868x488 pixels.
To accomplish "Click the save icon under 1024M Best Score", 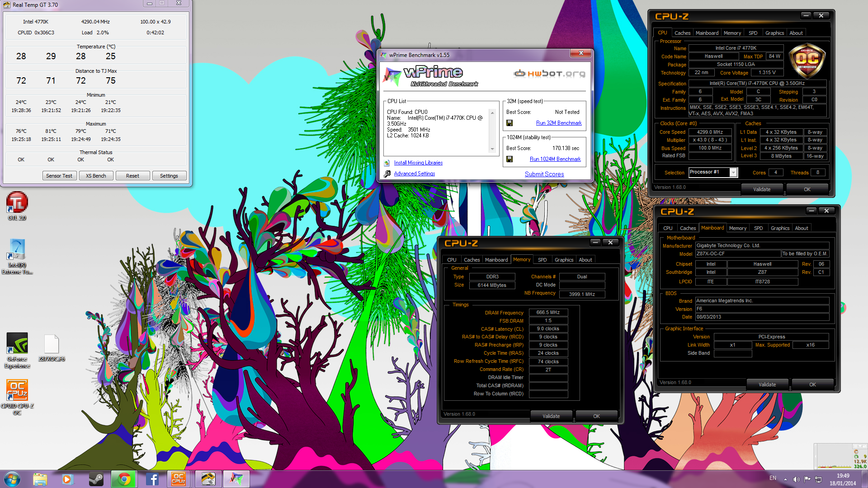I will point(509,159).
